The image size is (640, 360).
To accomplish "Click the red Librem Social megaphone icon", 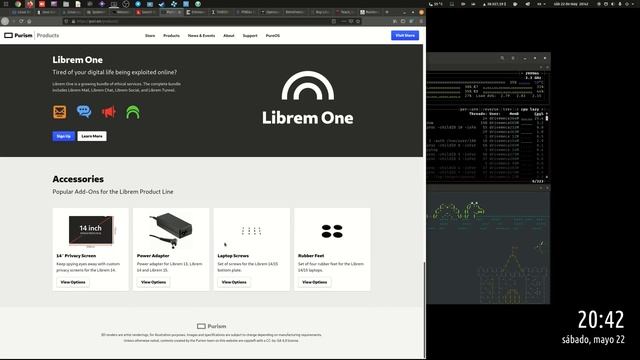I will click(109, 112).
